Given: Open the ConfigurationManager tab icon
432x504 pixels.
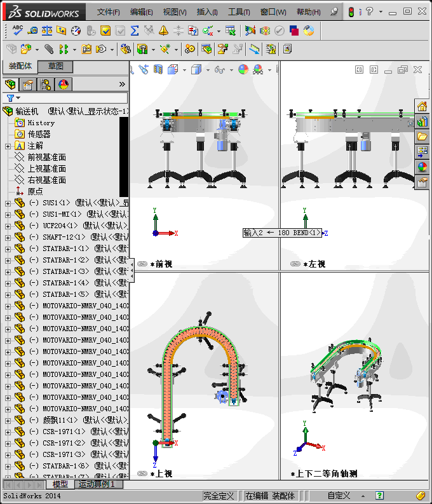Looking at the screenshot, I should pos(46,85).
